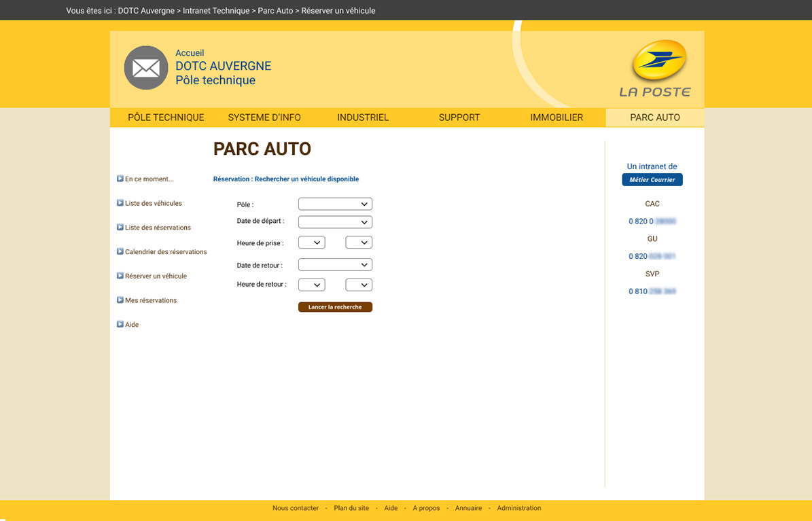The width and height of the screenshot is (812, 521).
Task: Click arrow icon beside Calendrier des réservations
Action: click(120, 251)
